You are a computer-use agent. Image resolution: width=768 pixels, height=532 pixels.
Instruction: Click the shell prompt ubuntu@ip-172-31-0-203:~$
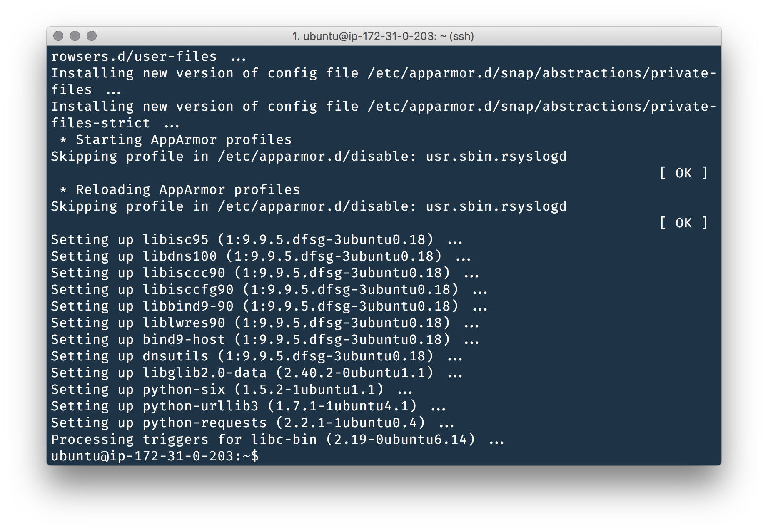click(x=155, y=456)
